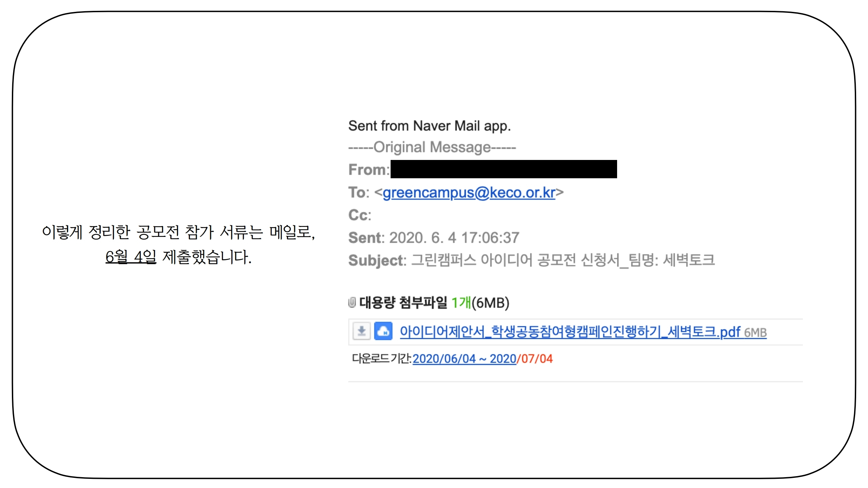868x488 pixels.
Task: Open the 아이디어제안서 세벽토크.pdf attachment link
Action: coord(570,332)
